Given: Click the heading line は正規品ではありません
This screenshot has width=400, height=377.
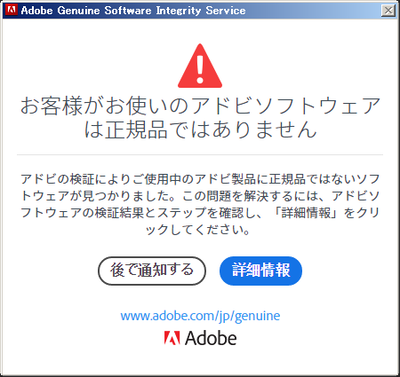Looking at the screenshot, I should coord(200,129).
